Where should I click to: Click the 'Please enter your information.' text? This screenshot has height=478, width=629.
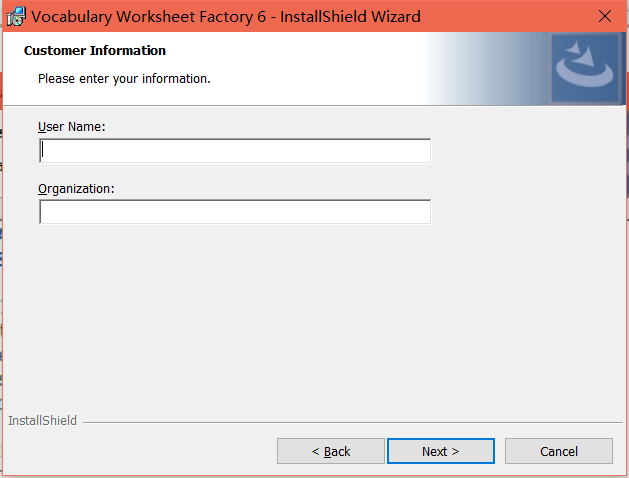click(x=124, y=79)
